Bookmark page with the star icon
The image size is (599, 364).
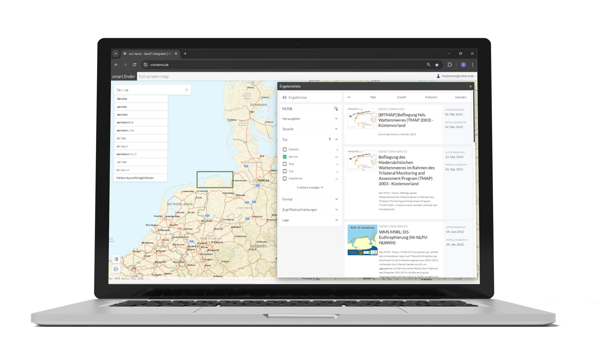pyautogui.click(x=437, y=65)
